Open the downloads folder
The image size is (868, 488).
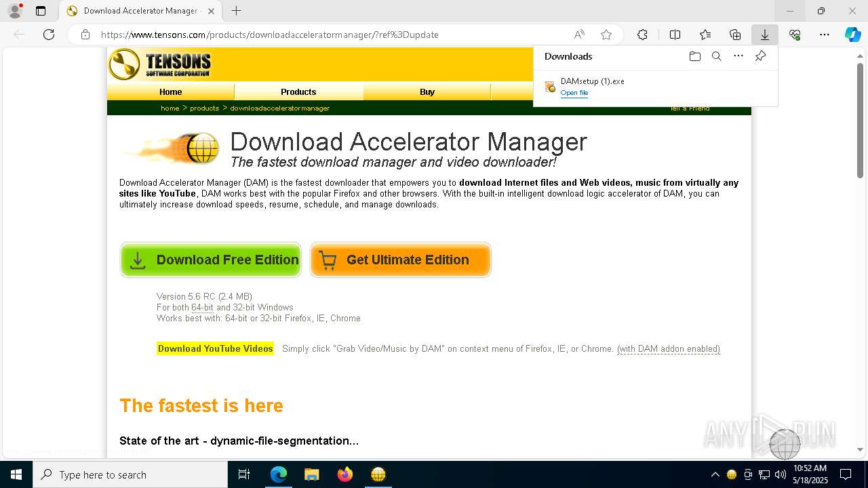point(694,56)
